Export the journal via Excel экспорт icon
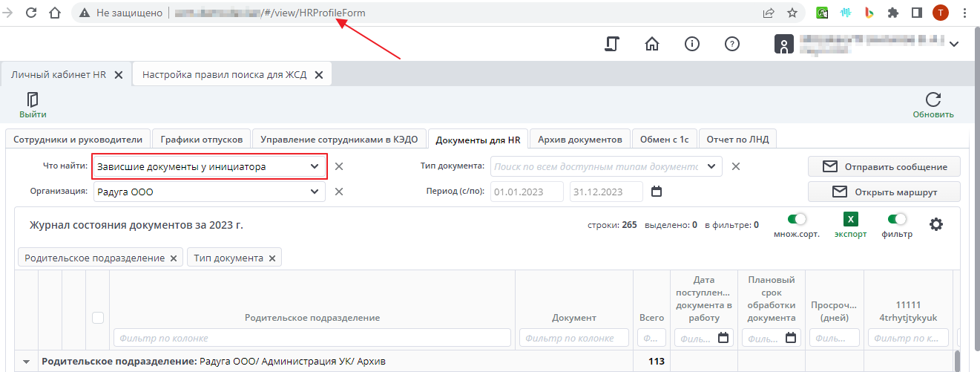The image size is (980, 372). 850,219
